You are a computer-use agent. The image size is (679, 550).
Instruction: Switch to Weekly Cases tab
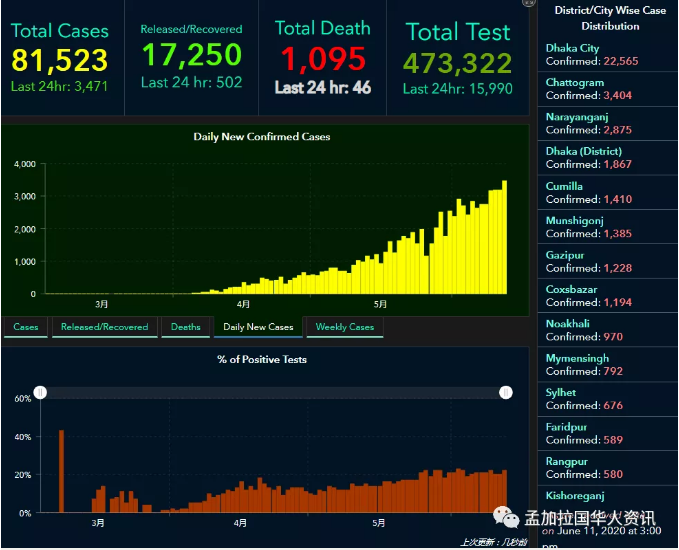click(345, 327)
